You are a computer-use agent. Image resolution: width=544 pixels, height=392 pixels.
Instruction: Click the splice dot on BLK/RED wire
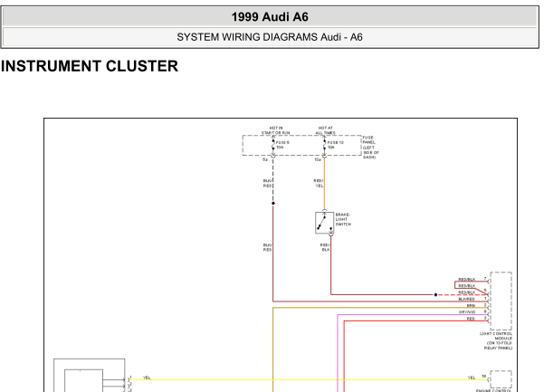[x=273, y=204]
